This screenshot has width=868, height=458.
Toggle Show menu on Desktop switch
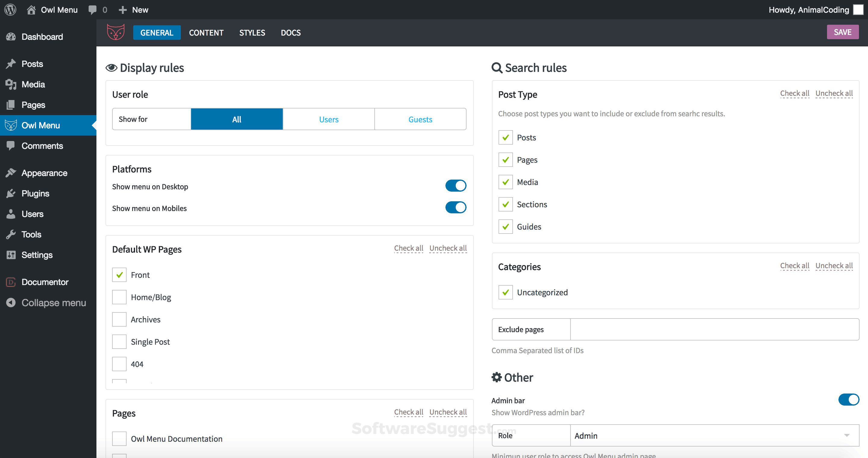tap(456, 186)
